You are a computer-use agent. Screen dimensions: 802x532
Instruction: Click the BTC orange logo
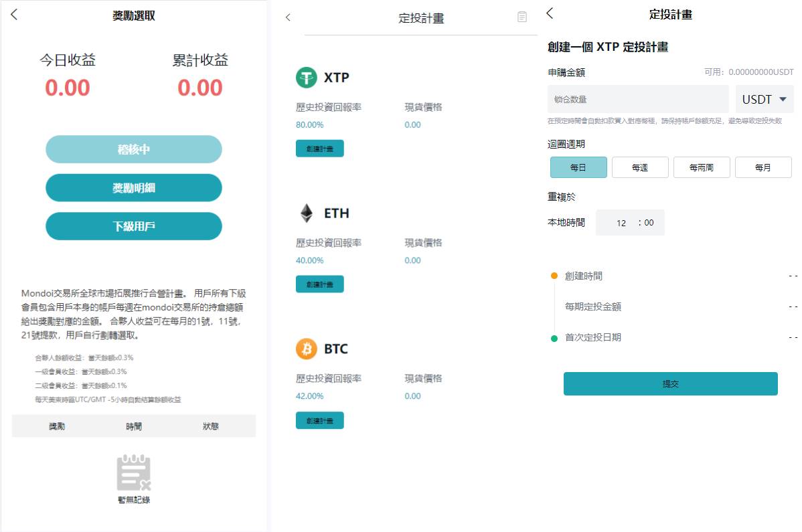coord(307,349)
